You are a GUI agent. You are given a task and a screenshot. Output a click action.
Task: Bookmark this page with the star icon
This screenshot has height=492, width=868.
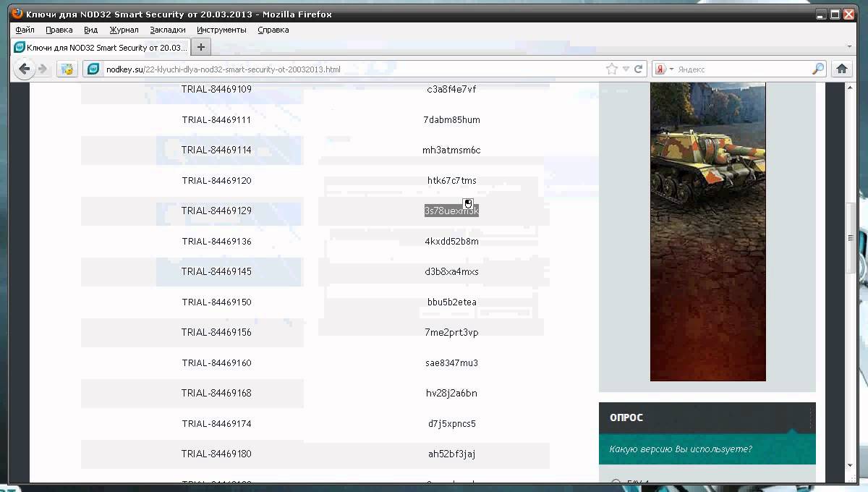(x=612, y=69)
